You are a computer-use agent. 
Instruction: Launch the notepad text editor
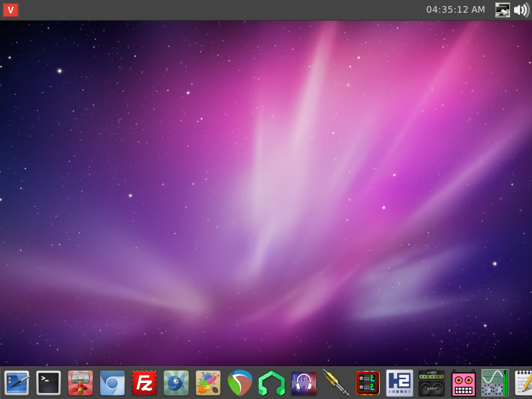523,383
